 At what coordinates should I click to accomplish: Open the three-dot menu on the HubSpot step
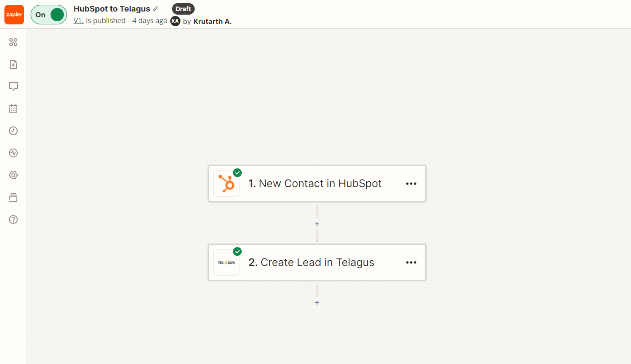pos(411,183)
